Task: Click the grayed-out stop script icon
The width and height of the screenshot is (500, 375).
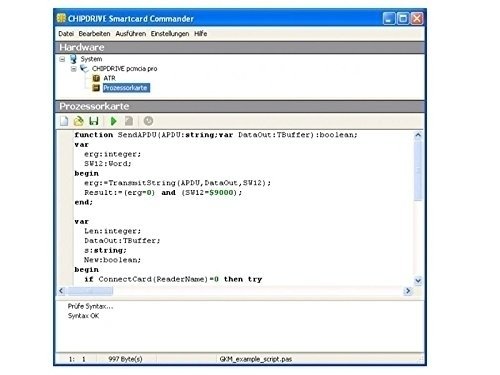Action: tap(129, 121)
